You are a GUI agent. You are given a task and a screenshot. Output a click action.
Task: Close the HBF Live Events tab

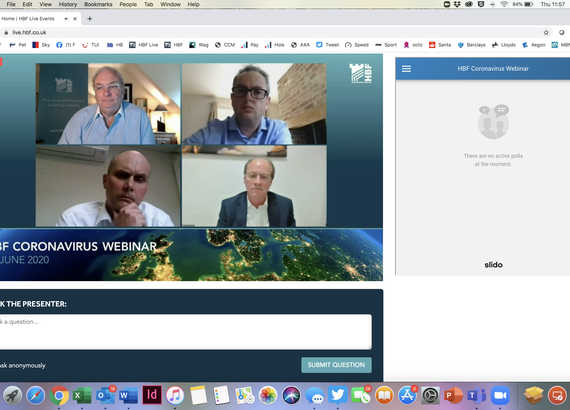75,19
